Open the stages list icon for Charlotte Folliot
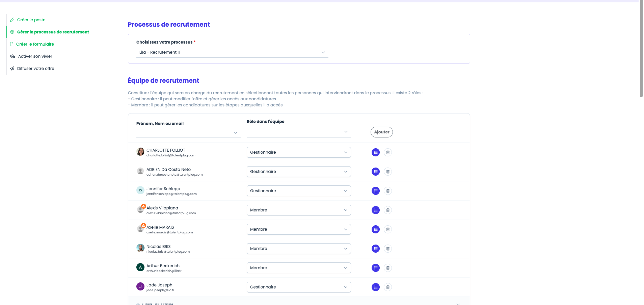The image size is (644, 305). point(375,152)
